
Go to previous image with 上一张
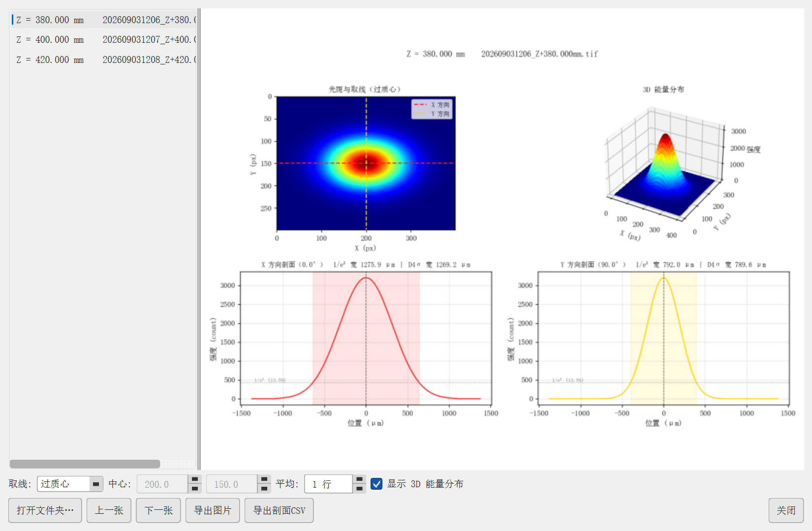click(109, 510)
